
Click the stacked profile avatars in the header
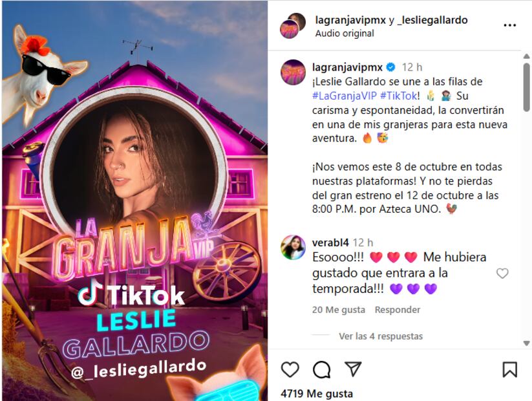pos(292,25)
